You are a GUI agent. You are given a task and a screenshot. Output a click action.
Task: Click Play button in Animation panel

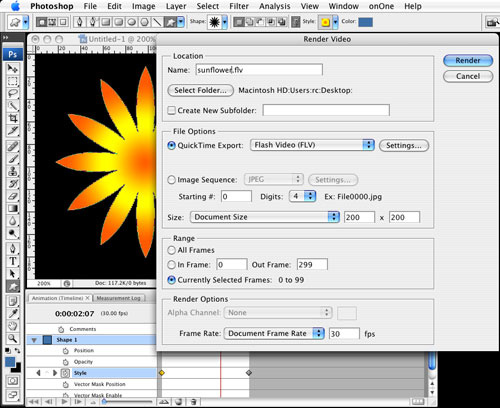pos(64,402)
